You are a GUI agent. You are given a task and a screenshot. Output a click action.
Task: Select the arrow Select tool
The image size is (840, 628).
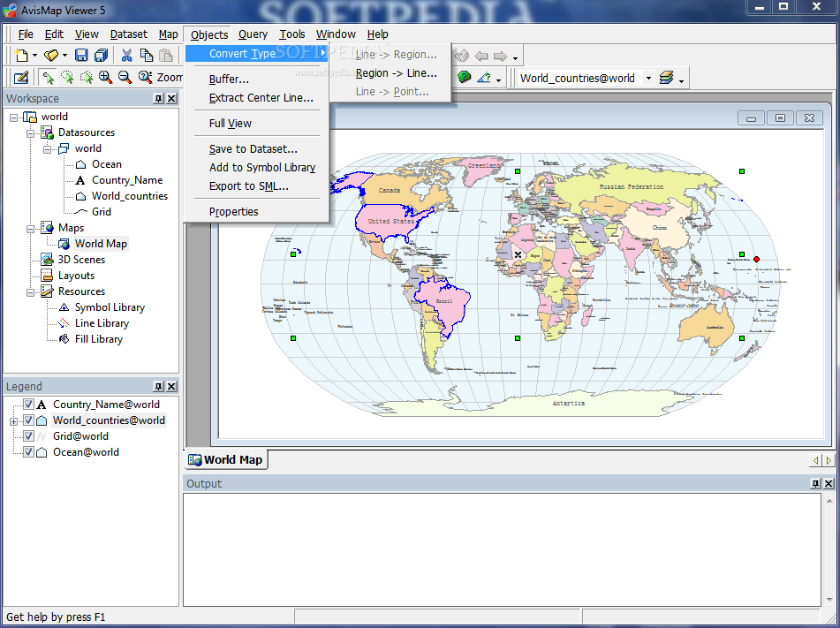49,78
